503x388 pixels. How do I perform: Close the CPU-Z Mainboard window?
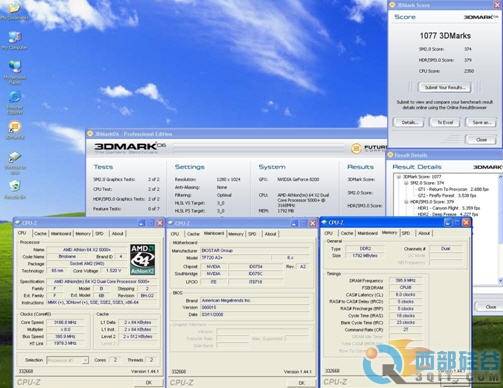coord(312,223)
